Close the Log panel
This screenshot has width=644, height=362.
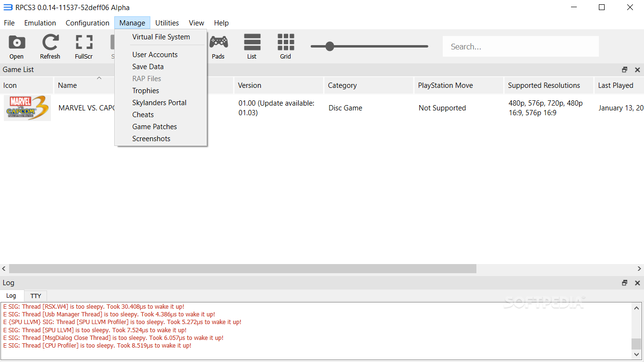[637, 283]
